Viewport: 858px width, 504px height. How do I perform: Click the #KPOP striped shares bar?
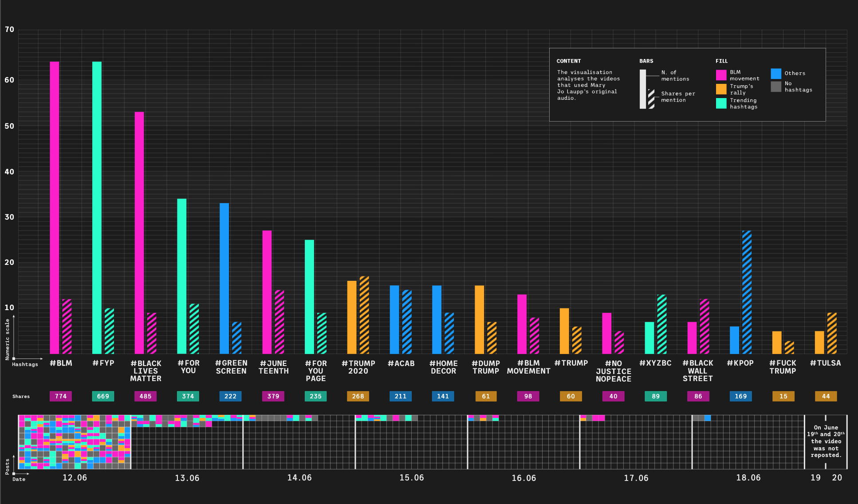click(x=747, y=291)
